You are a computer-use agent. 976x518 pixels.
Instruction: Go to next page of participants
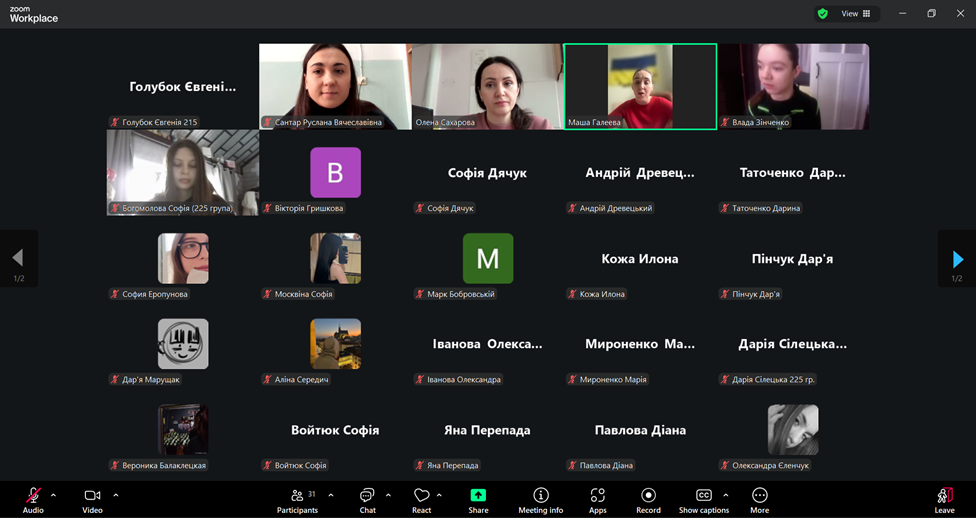[x=957, y=259]
